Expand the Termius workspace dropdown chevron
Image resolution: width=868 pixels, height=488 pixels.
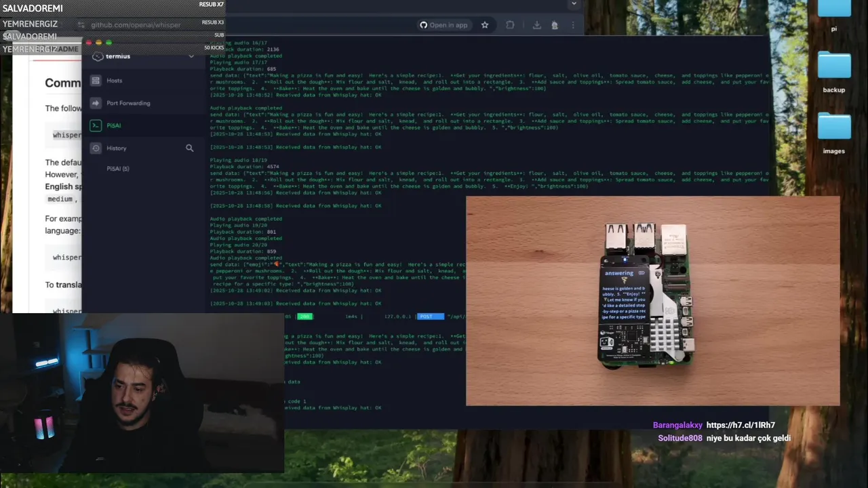191,56
